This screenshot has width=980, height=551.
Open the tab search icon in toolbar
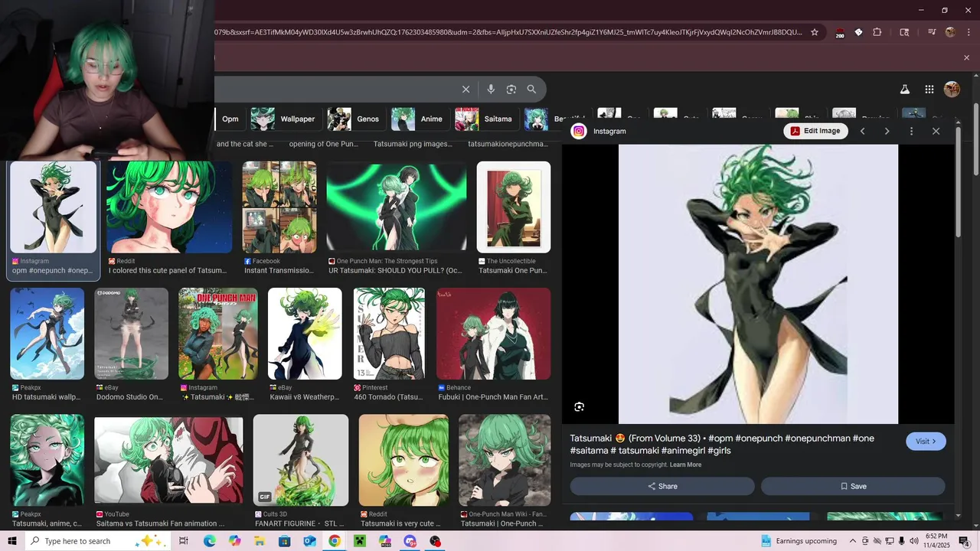[904, 32]
